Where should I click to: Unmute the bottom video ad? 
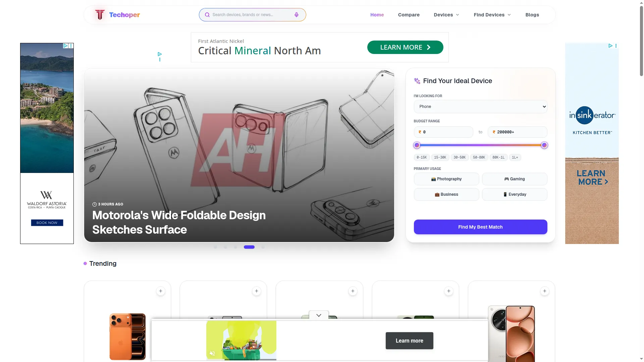212,353
